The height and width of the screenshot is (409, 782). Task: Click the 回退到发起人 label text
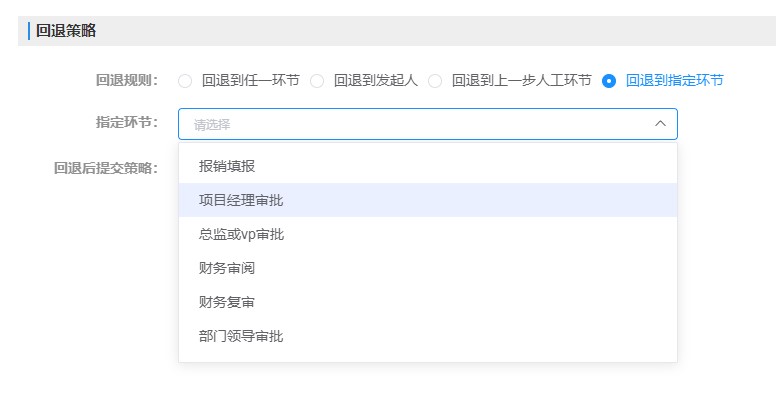(x=372, y=81)
